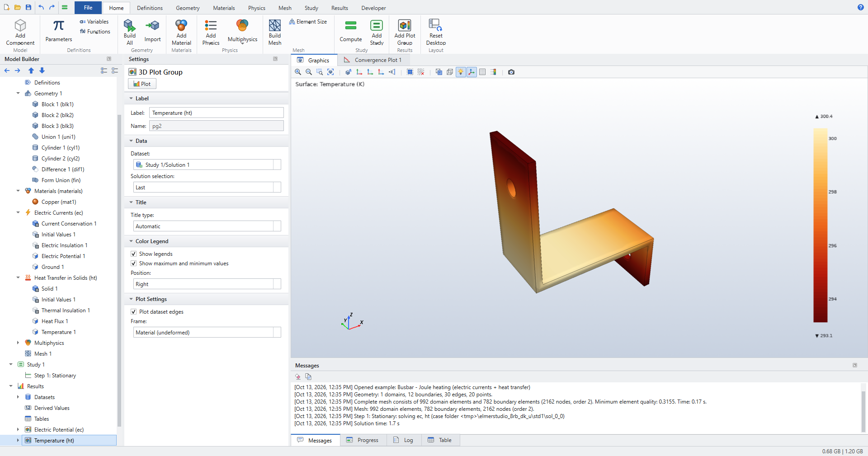Image resolution: width=868 pixels, height=456 pixels.
Task: Click the Zoom In graphics icon
Action: pyautogui.click(x=298, y=72)
